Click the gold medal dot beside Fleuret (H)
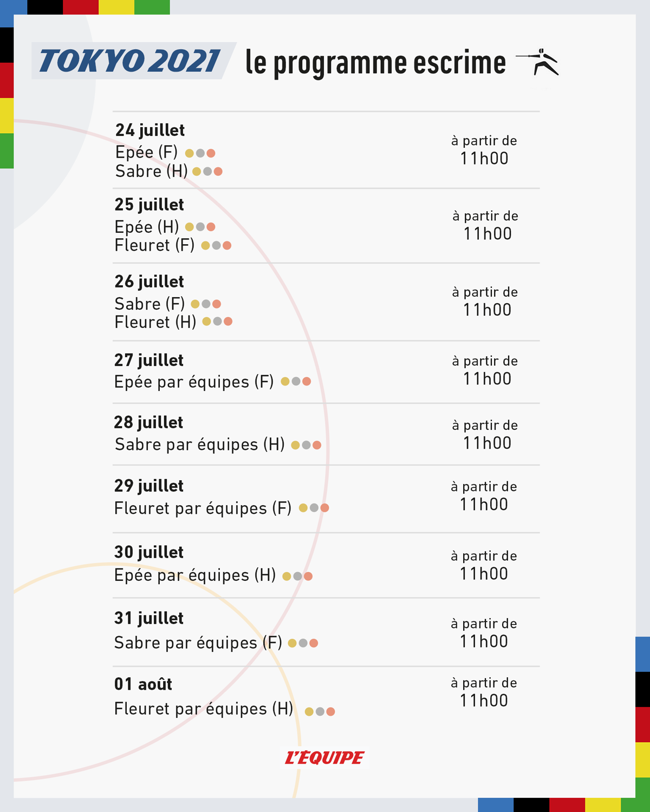The height and width of the screenshot is (812, 650). click(x=206, y=322)
